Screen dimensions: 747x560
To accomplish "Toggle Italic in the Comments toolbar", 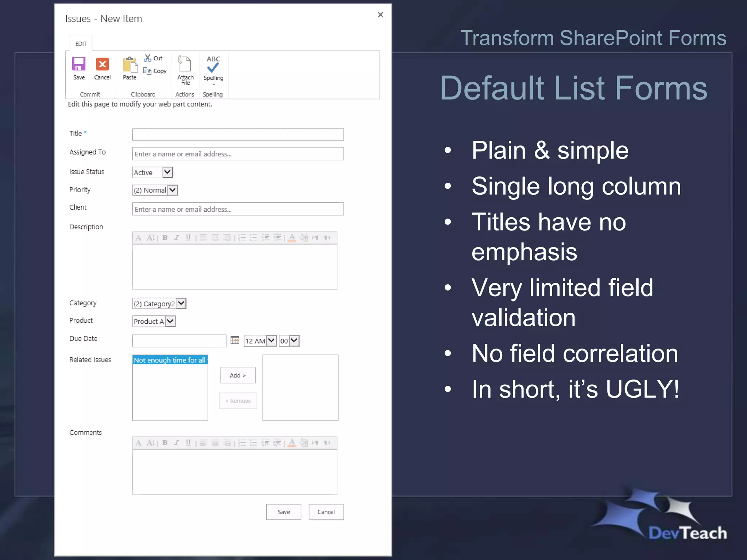I will tap(177, 443).
